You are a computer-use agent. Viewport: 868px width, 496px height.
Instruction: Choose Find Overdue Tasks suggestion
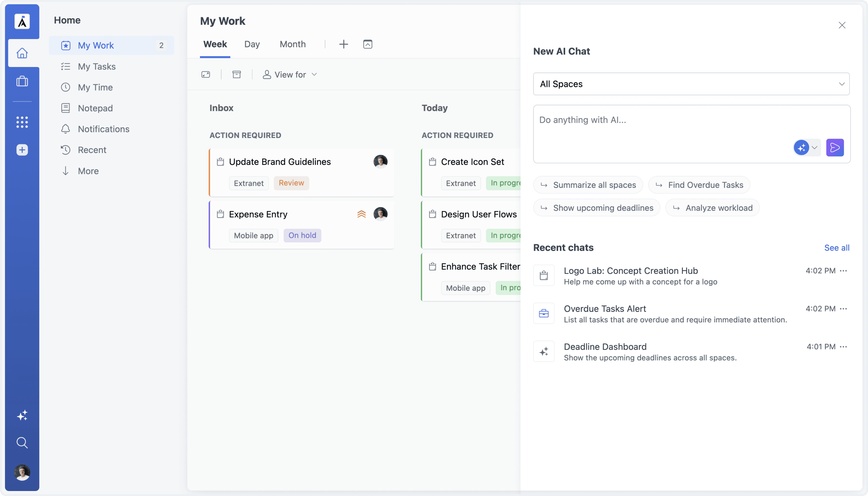click(699, 185)
